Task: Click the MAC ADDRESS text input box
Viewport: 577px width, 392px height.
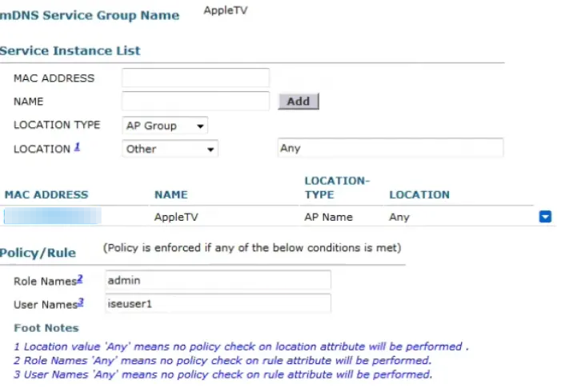Action: click(195, 78)
